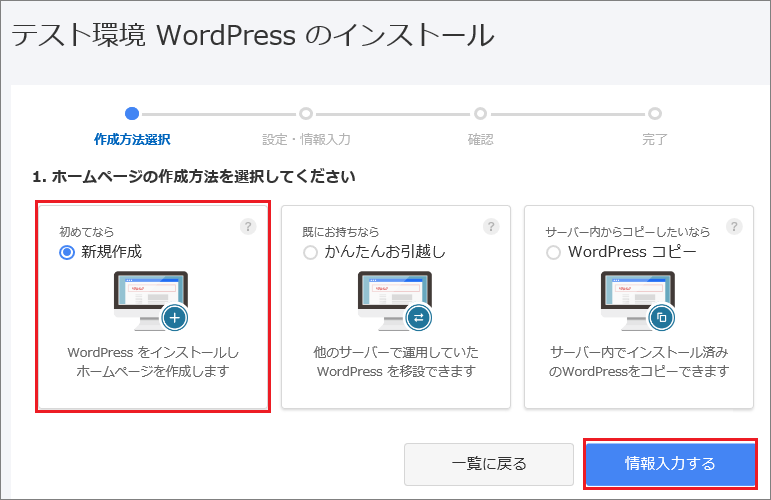
Task: Select the かんたんお引越し radio button
Action: [x=310, y=253]
